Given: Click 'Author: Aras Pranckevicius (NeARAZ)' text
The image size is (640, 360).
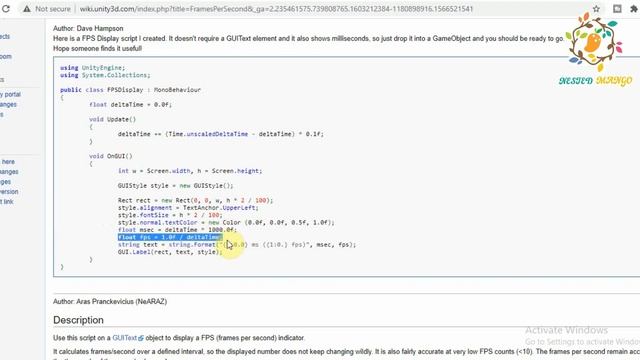Looking at the screenshot, I should coord(110,302).
